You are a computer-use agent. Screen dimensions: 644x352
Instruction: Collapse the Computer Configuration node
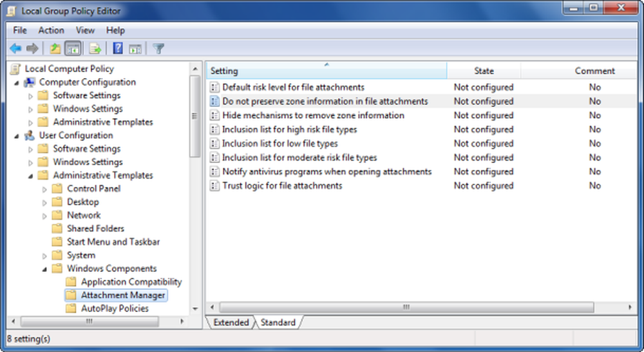pos(17,83)
